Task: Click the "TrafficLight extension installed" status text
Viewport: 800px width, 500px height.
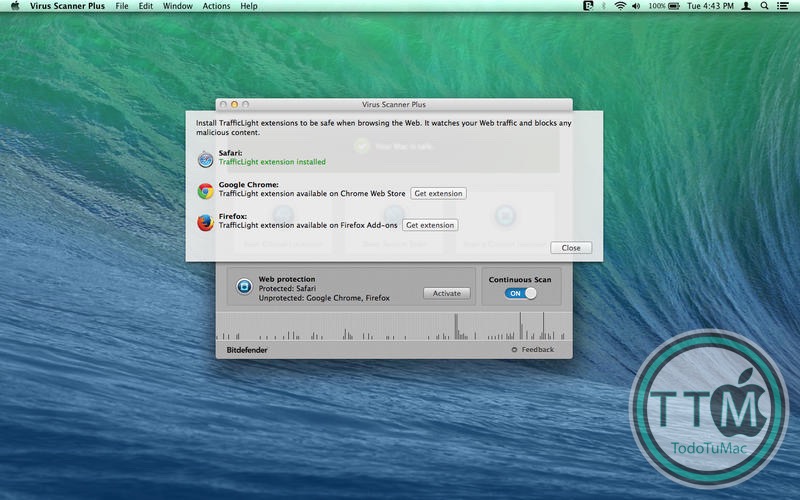Action: (272, 162)
